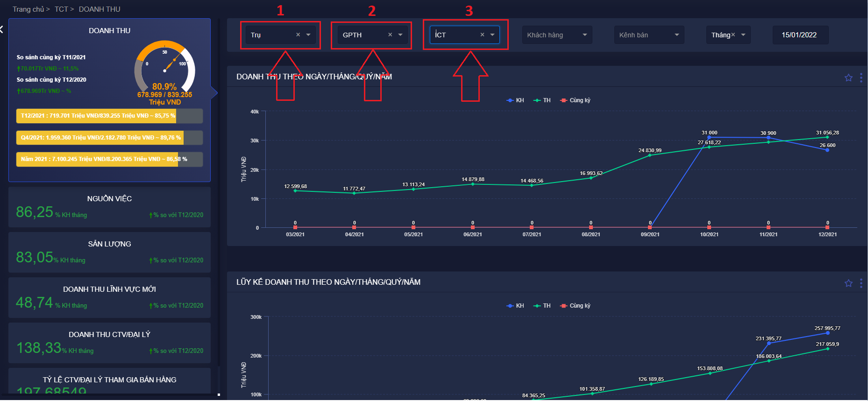Select TỶ LỆ CTV/ĐẠI LÝ THAM GIA BÁN HÀNG card
This screenshot has height=401, width=868.
[109, 381]
